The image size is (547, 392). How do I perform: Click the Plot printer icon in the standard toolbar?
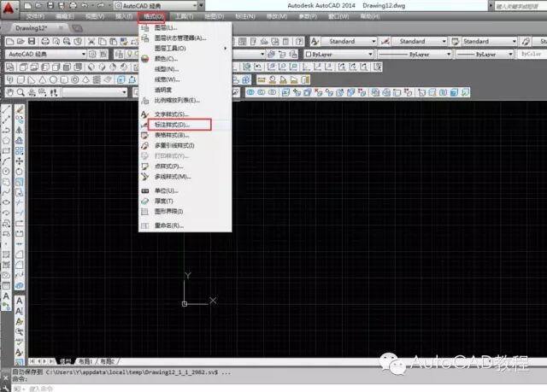(45, 42)
